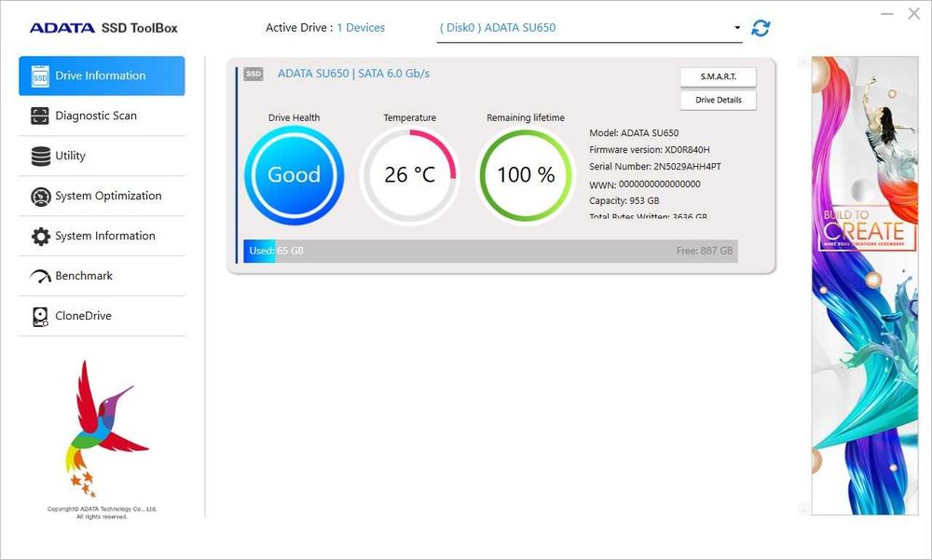Click the Free: 887 GB label
Image resolution: width=932 pixels, height=560 pixels.
click(705, 251)
